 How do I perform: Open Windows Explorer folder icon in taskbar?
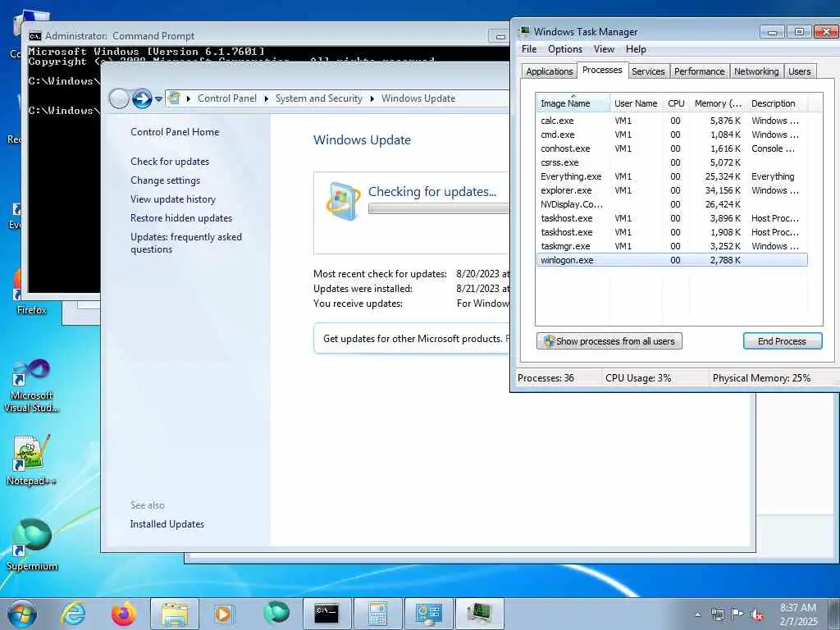pos(175,614)
